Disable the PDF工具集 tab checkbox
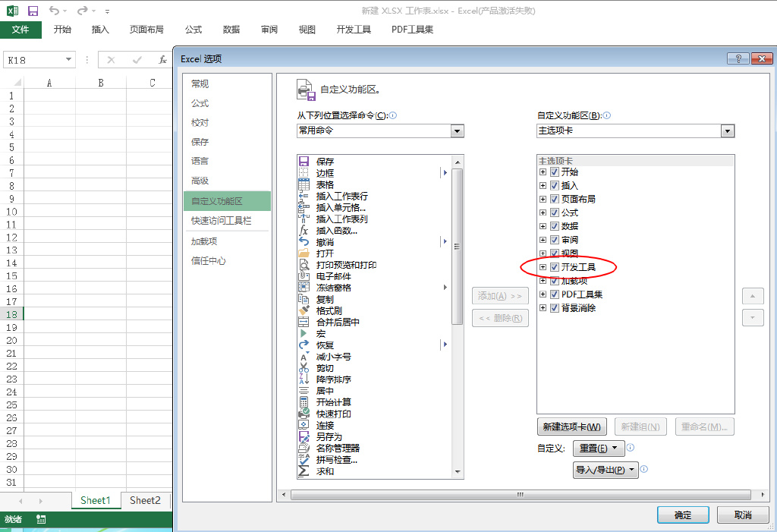The image size is (777, 532). (x=555, y=294)
